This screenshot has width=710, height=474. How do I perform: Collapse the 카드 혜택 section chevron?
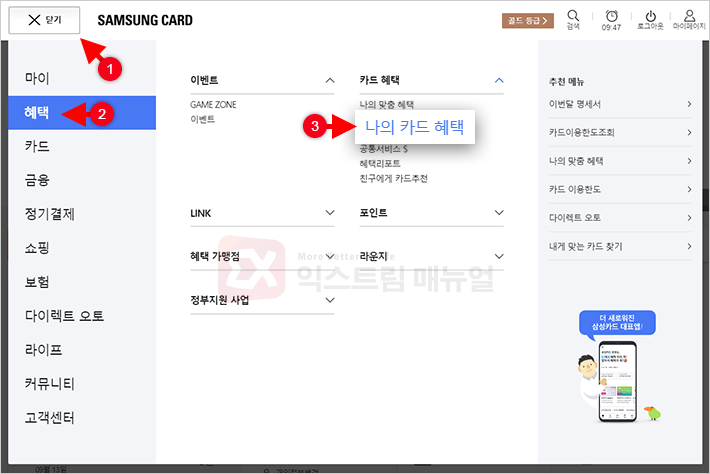pyautogui.click(x=499, y=81)
